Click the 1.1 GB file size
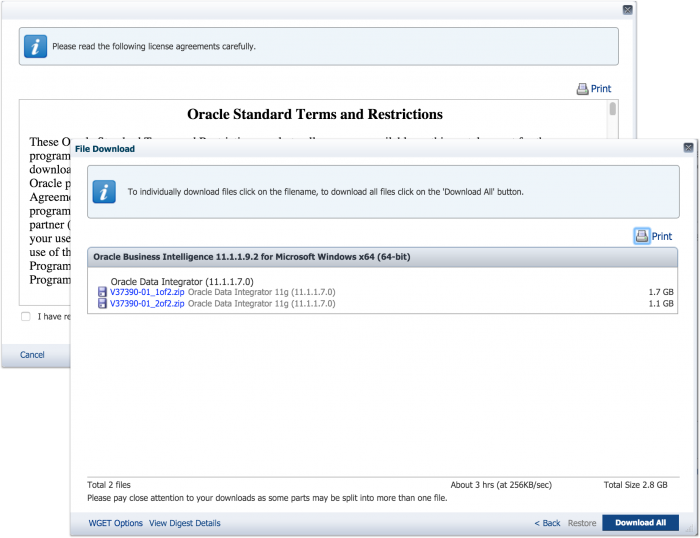This screenshot has height=538, width=700. point(661,304)
